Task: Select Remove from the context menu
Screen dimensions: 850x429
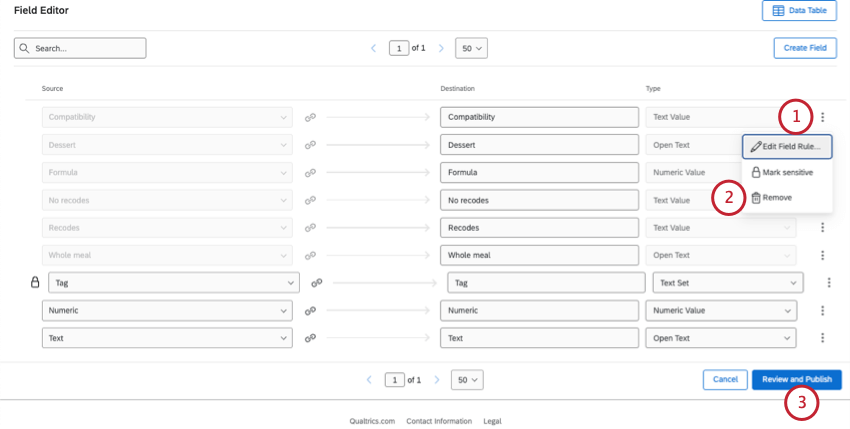Action: pos(777,198)
